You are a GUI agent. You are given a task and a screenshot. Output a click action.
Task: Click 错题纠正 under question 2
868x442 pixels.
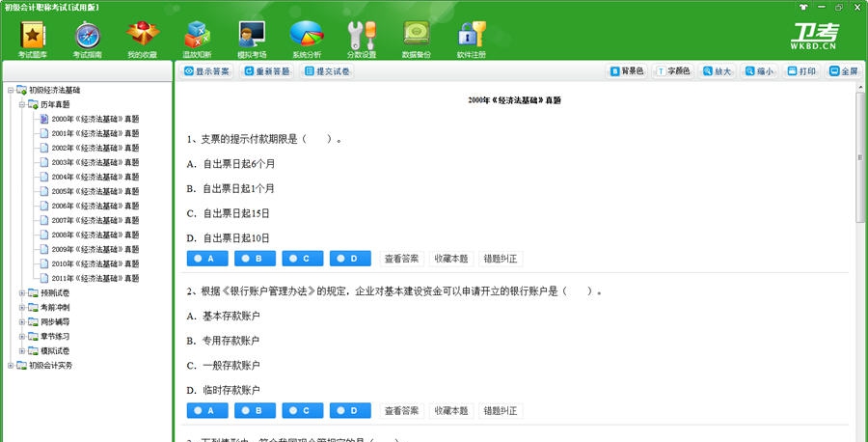click(501, 411)
